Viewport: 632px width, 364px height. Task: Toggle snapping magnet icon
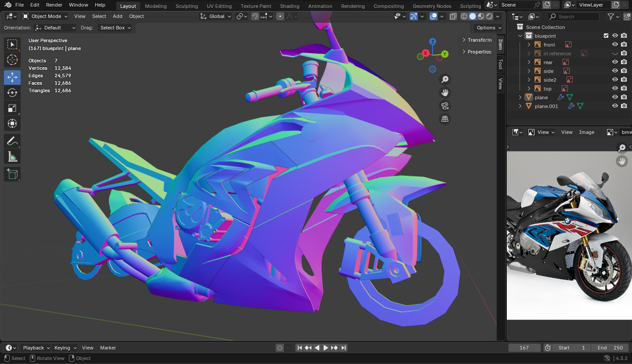tap(255, 16)
